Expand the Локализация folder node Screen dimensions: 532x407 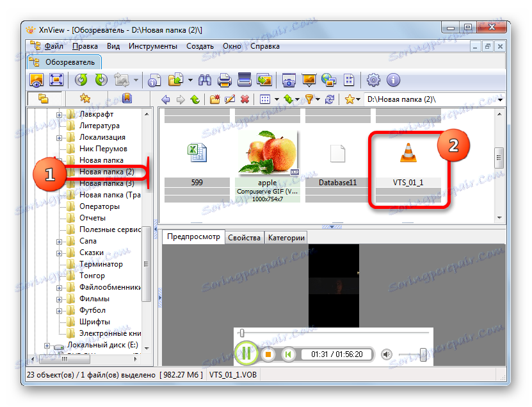59,138
